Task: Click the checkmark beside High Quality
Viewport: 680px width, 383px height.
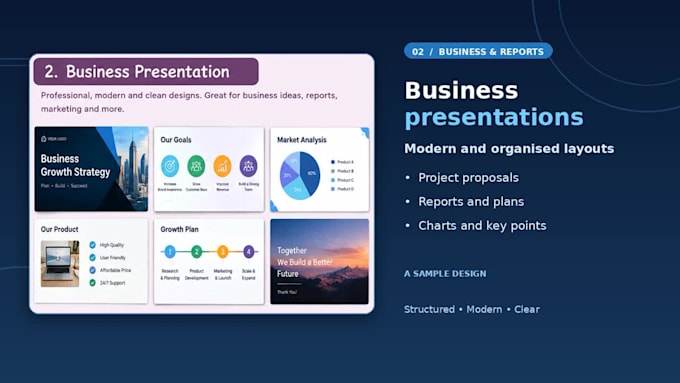Action: pos(92,245)
